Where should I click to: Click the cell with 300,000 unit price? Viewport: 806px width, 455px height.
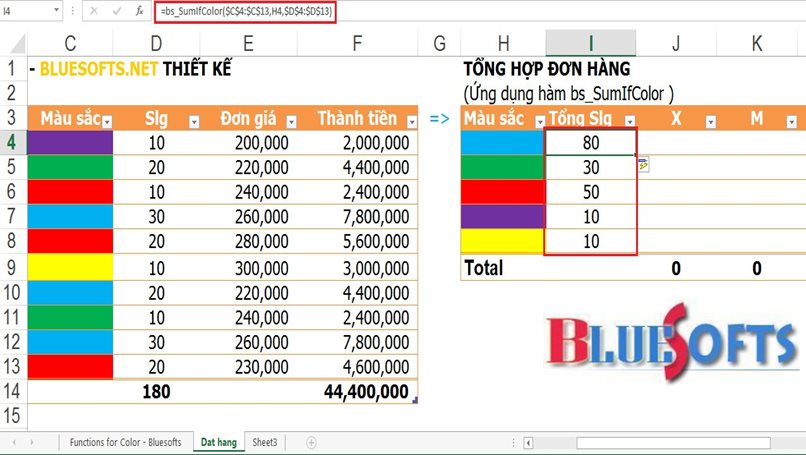tap(248, 268)
